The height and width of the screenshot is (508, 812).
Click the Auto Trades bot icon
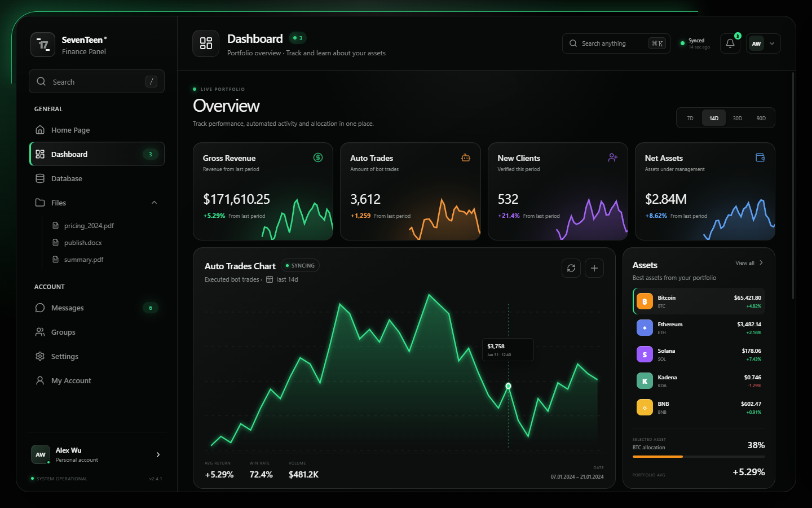pos(466,157)
